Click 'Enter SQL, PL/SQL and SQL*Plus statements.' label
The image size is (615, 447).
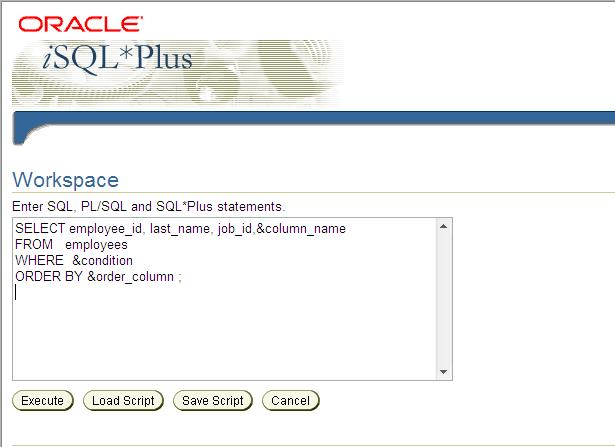pos(149,207)
